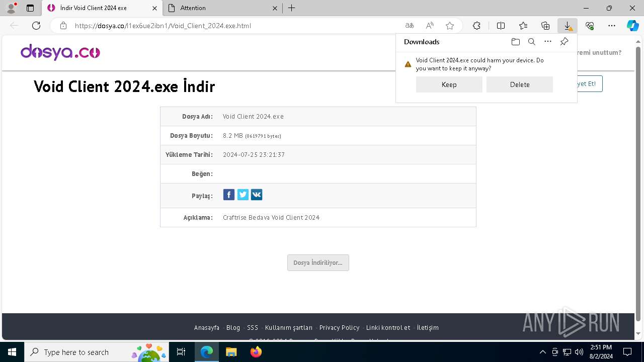The height and width of the screenshot is (362, 644).
Task: Open Browser essentials
Action: (590, 26)
